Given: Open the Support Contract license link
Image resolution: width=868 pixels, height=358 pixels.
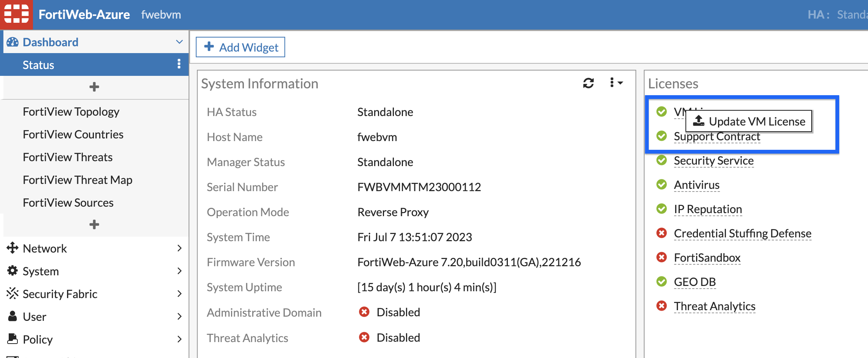Looking at the screenshot, I should pyautogui.click(x=717, y=137).
